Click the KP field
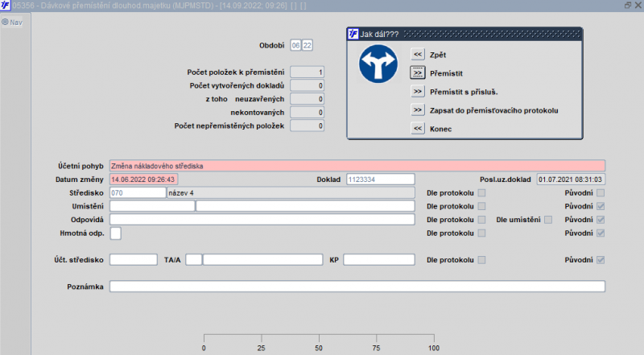Screen dimensions: 644x355 pyautogui.click(x=379, y=260)
